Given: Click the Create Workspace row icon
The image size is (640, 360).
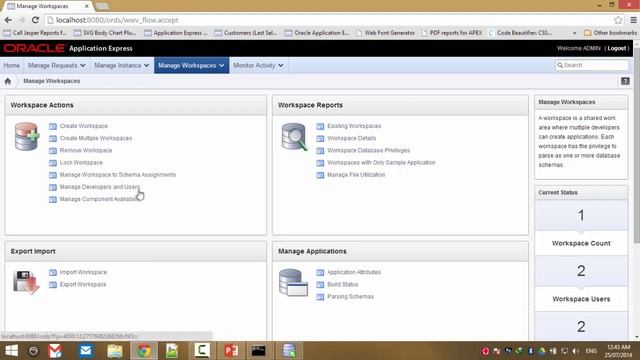Looking at the screenshot, I should click(53, 127).
